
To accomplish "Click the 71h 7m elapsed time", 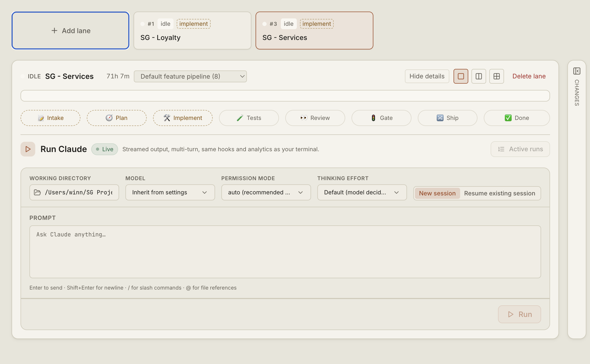I will (118, 76).
